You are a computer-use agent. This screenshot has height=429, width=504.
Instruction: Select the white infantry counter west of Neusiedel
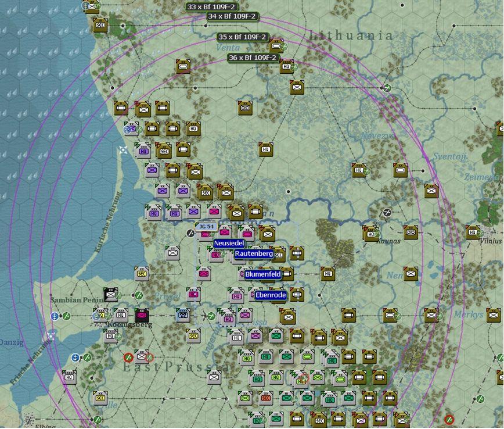tap(172, 253)
